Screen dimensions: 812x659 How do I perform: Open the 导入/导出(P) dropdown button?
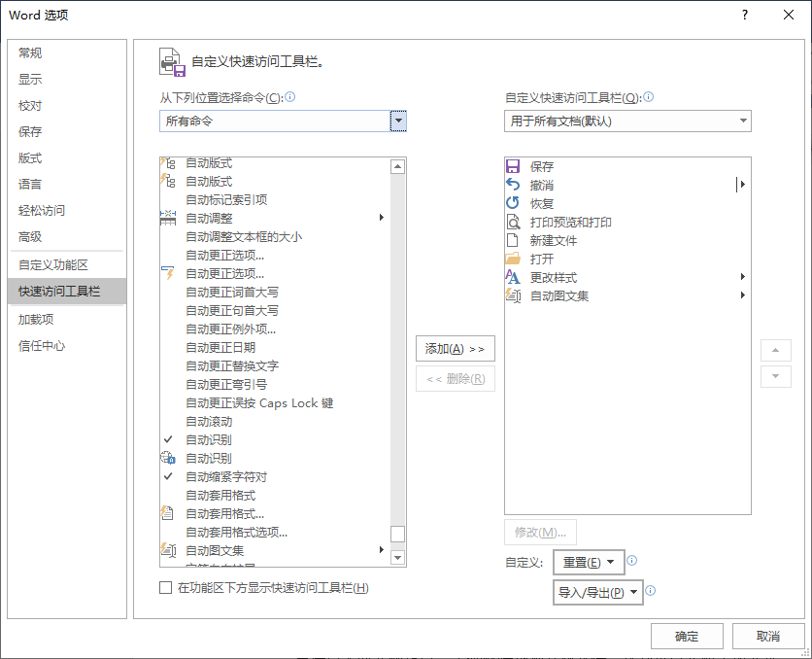tap(598, 592)
